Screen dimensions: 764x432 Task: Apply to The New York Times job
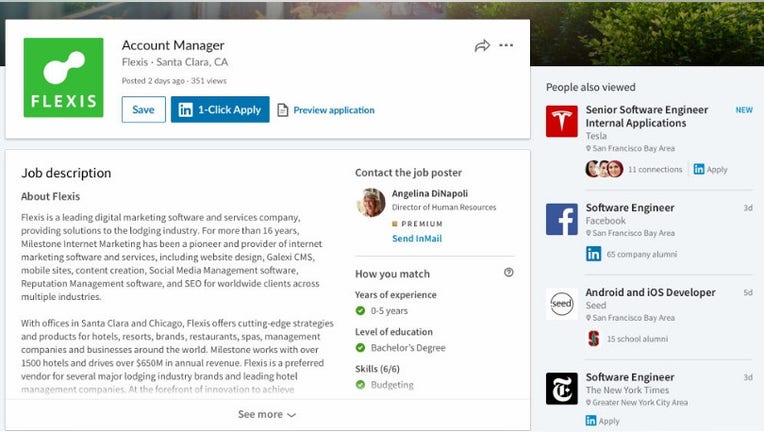(603, 421)
